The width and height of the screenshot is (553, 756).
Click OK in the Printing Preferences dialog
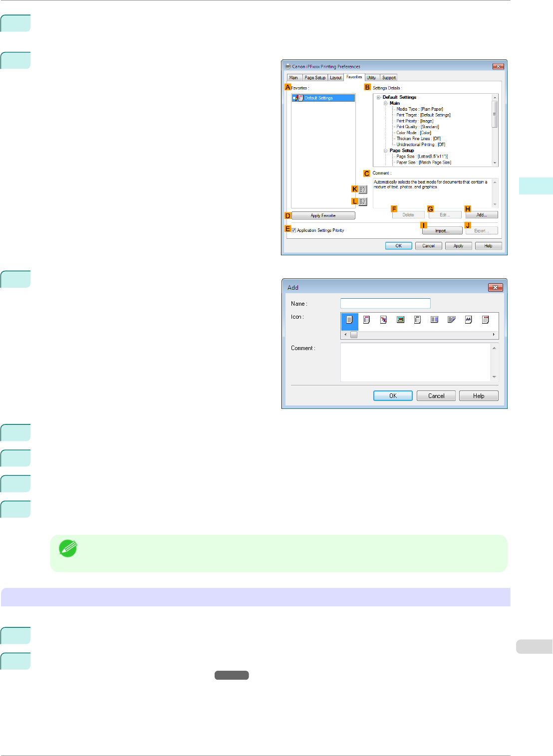tap(399, 246)
